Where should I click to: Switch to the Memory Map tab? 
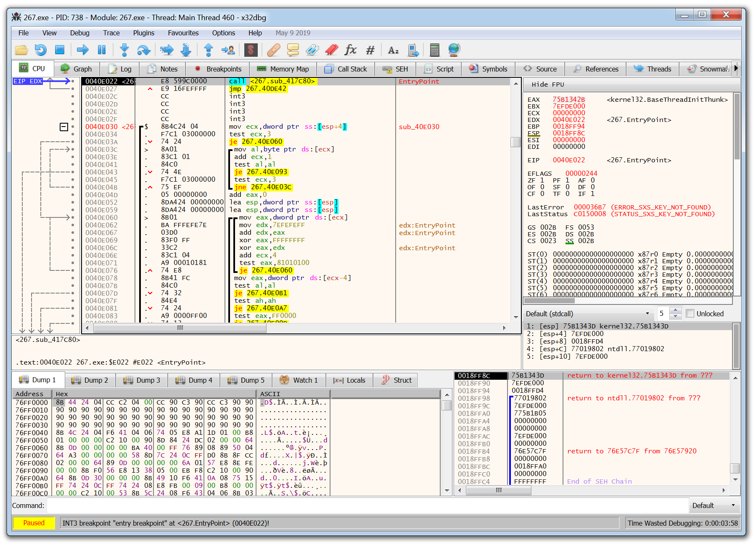pos(283,69)
